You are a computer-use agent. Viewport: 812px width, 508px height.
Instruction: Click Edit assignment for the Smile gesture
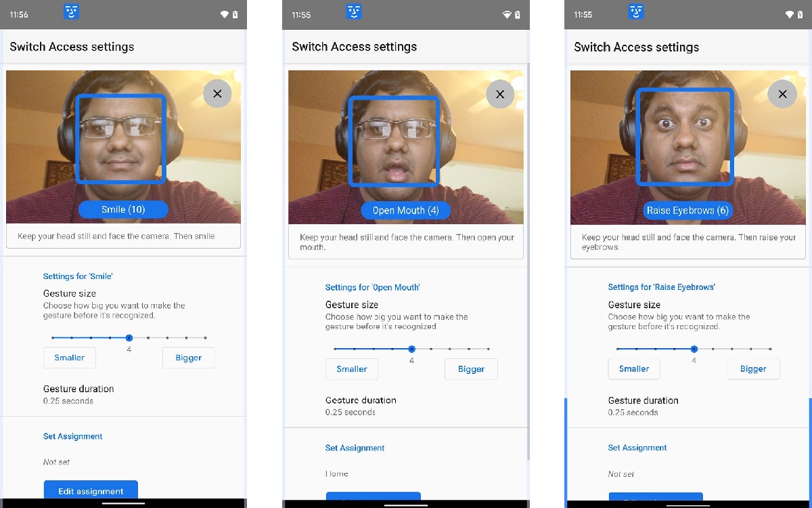(91, 491)
